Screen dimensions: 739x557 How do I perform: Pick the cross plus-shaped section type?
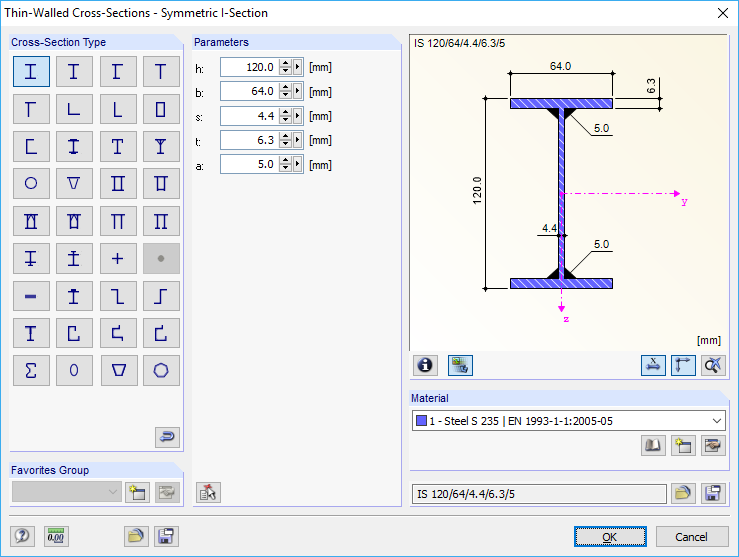click(x=118, y=258)
